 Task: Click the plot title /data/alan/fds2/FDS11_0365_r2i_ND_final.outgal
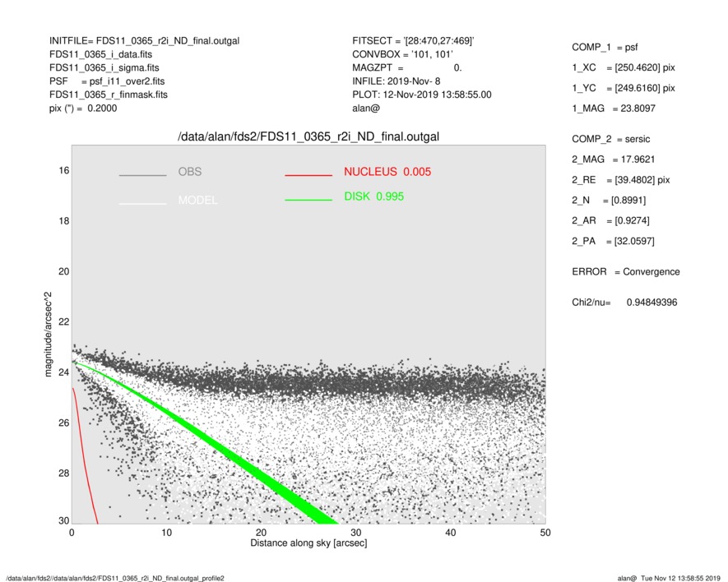pyautogui.click(x=308, y=137)
